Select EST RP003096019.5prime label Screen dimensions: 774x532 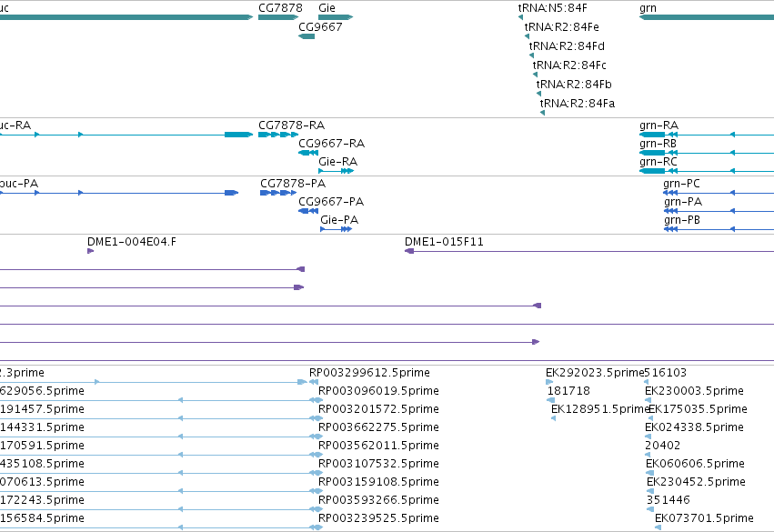point(378,391)
